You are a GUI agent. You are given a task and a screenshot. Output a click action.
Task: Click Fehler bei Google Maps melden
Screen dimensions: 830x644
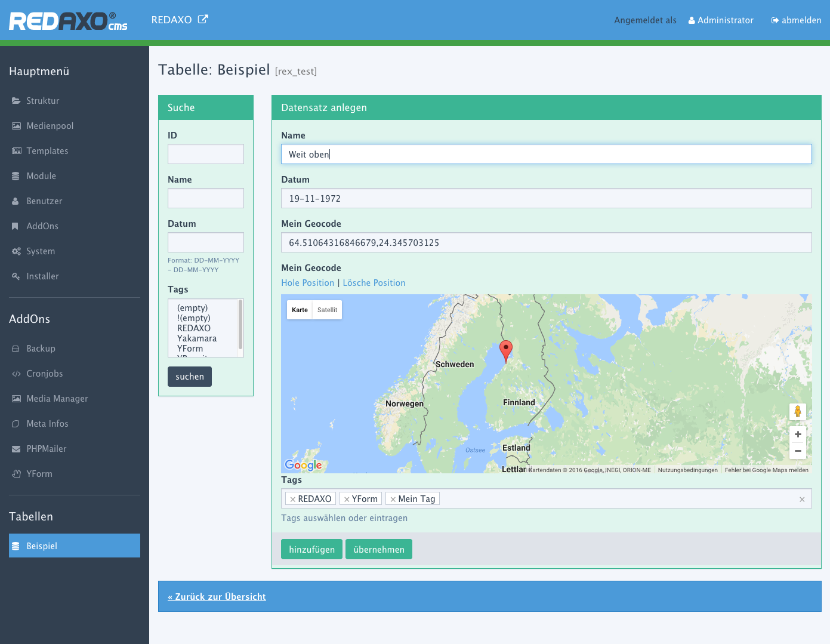(x=767, y=470)
